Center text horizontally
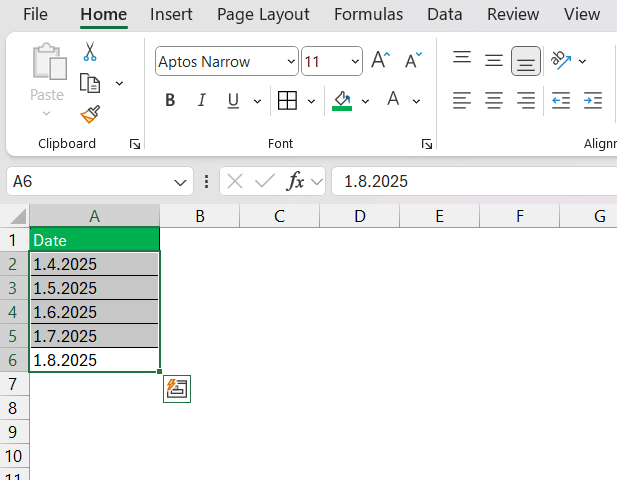 [493, 100]
